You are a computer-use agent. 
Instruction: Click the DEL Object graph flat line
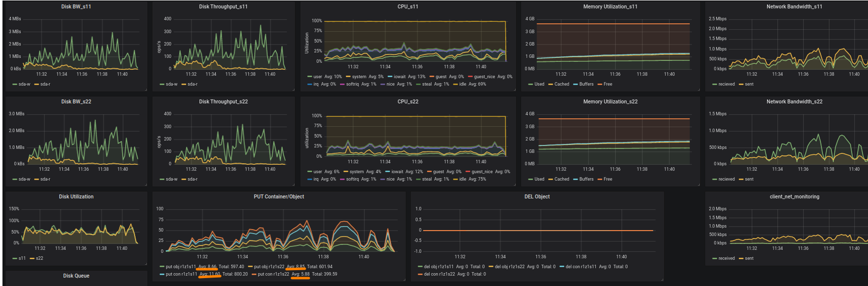point(538,230)
